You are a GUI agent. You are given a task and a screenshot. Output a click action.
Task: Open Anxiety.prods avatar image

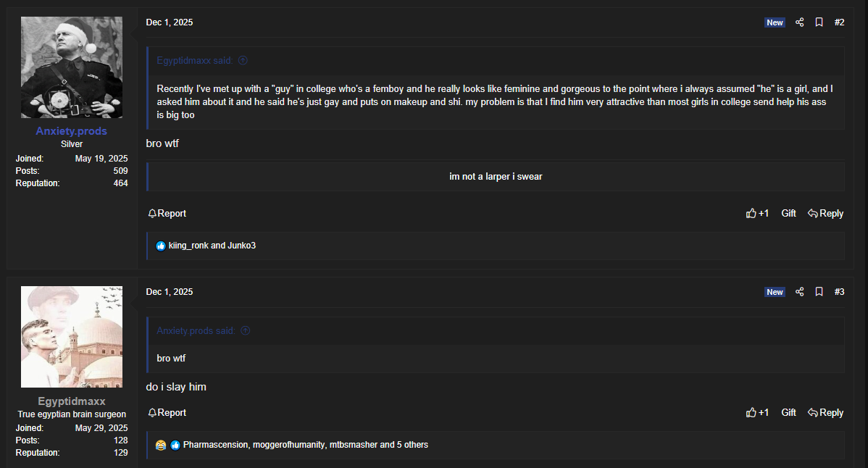click(x=71, y=67)
